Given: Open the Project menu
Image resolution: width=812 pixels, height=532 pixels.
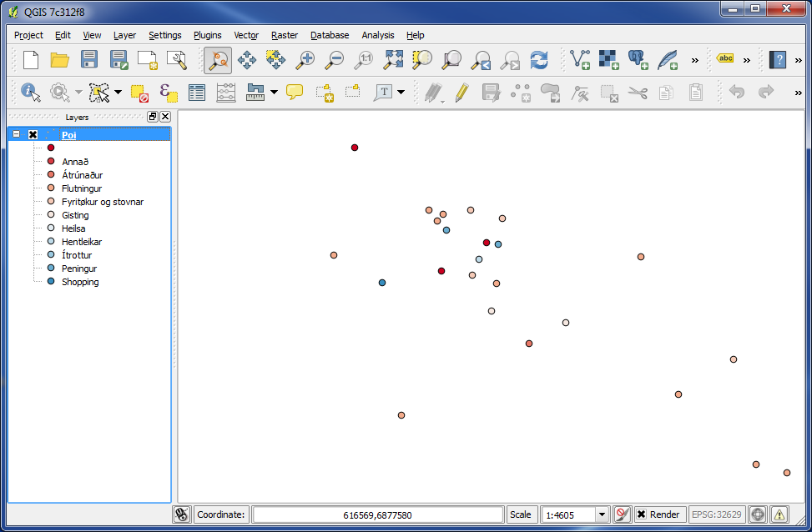Looking at the screenshot, I should tap(28, 35).
